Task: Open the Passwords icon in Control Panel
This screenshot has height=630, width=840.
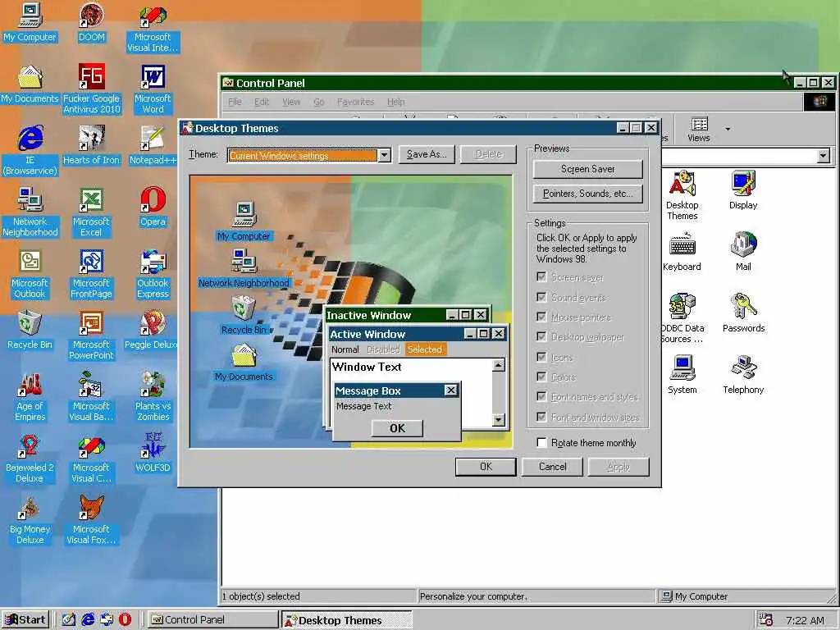Action: click(743, 313)
